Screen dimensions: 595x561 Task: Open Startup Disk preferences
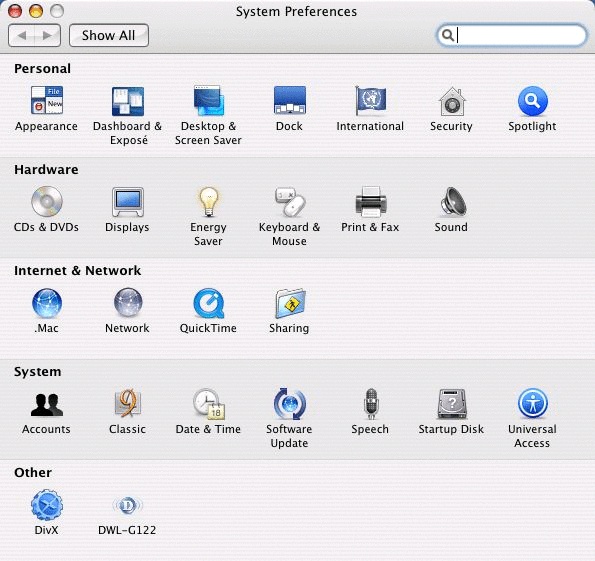[x=452, y=403]
